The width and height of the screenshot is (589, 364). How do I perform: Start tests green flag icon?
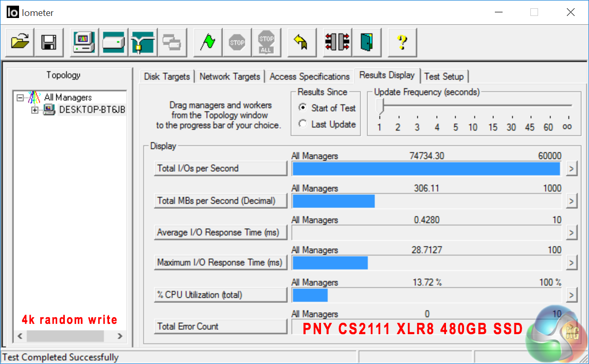pyautogui.click(x=208, y=42)
